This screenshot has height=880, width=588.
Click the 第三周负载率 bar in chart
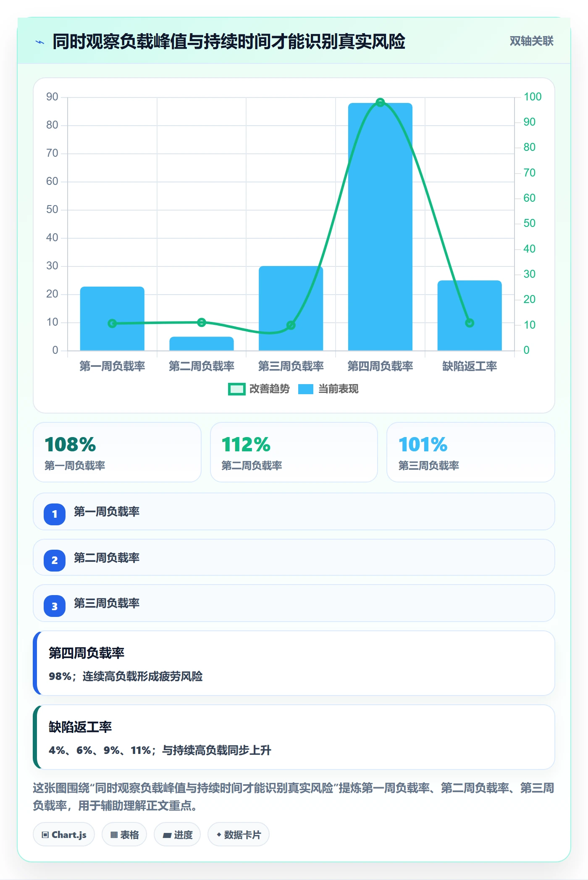pos(291,308)
